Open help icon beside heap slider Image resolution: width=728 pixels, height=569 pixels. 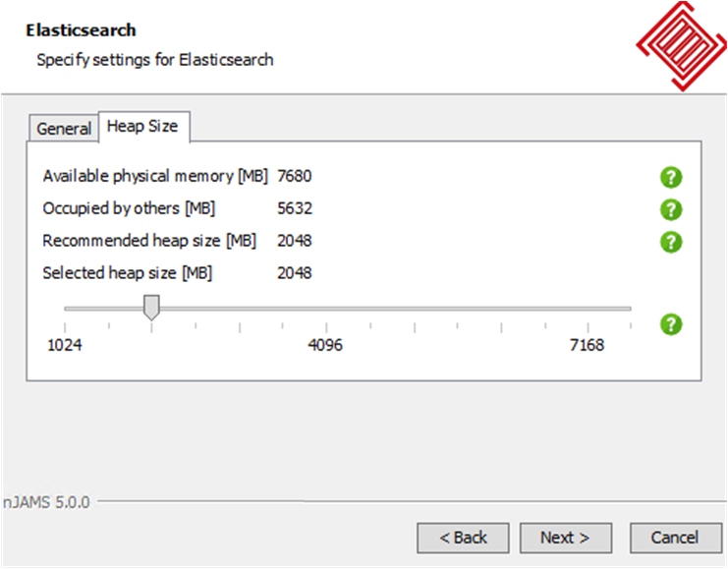click(x=671, y=324)
